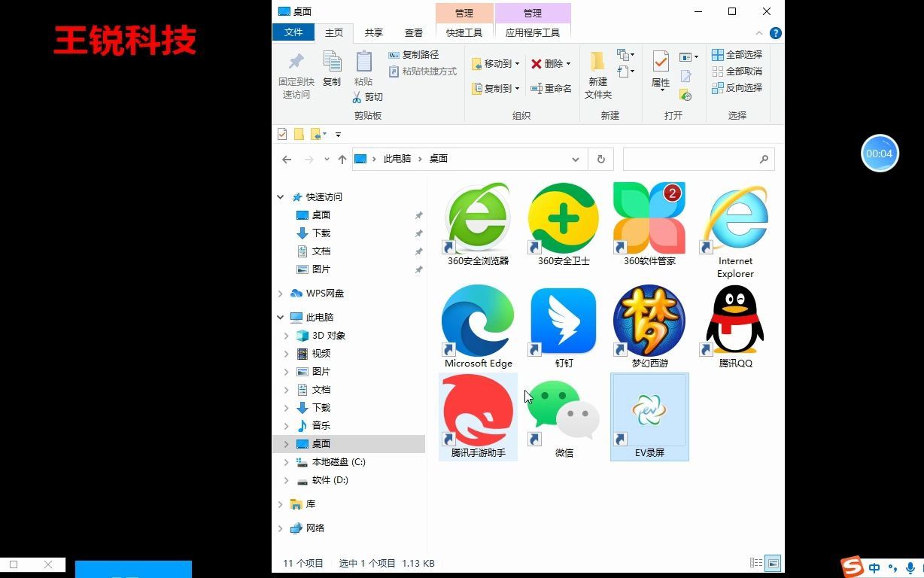Collapse the 此电脑 tree node
This screenshot has width=924, height=578.
(x=281, y=318)
